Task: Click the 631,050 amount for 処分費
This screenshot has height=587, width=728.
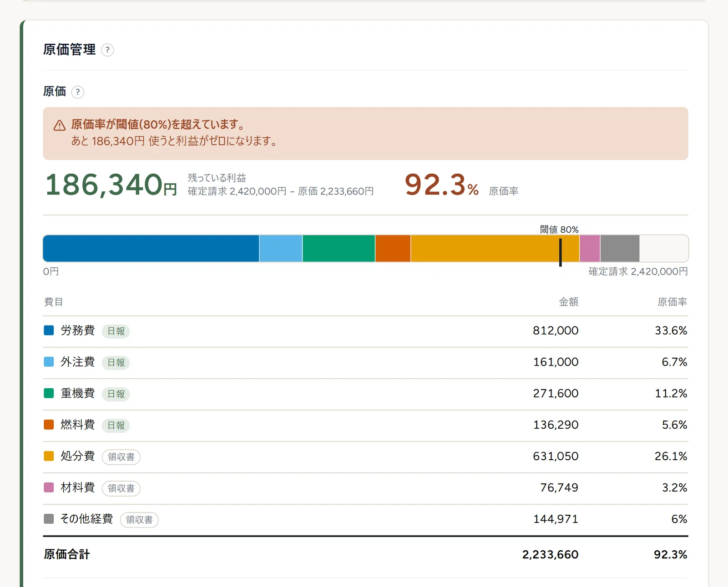Action: 556,456
